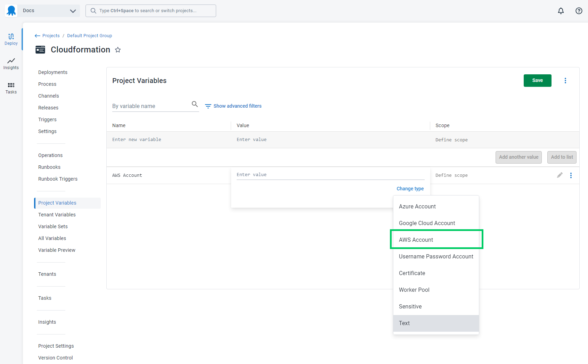The width and height of the screenshot is (588, 364).
Task: Click the AWS Account Enter value field
Action: (x=330, y=175)
